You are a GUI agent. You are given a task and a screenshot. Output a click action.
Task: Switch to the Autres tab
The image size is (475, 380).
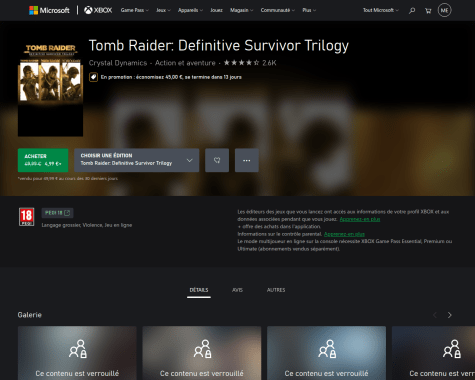click(x=276, y=290)
